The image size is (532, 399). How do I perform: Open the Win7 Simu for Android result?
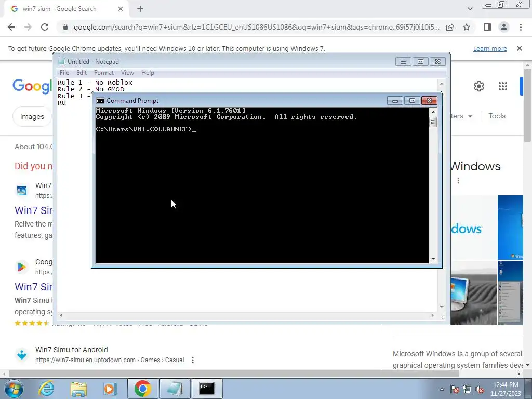click(72, 350)
